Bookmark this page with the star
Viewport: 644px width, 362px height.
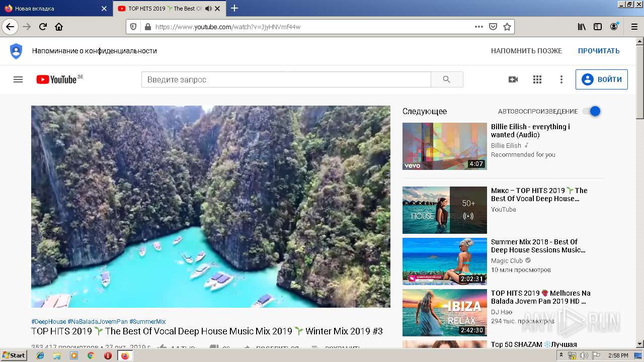pos(507,27)
